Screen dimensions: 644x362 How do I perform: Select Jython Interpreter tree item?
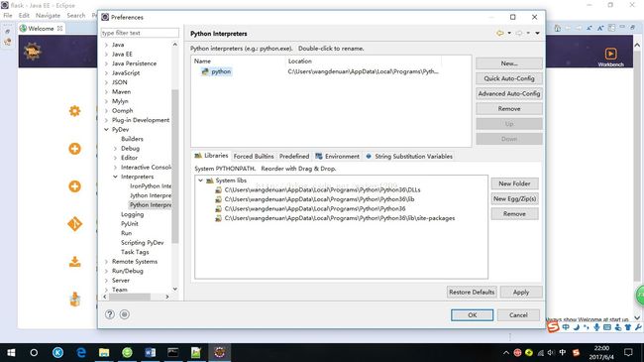pos(151,195)
